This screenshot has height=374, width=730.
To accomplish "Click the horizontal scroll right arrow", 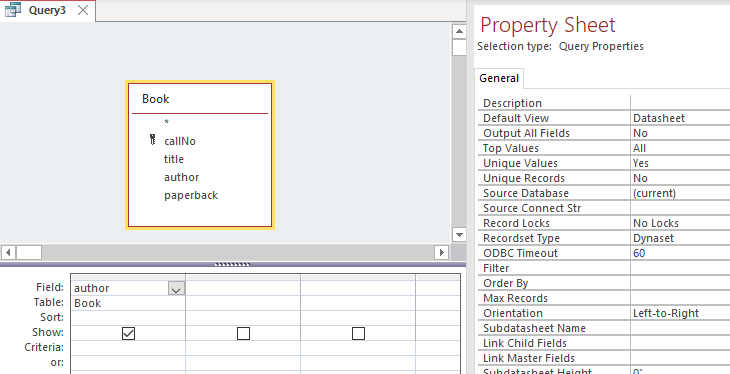I will (x=441, y=252).
